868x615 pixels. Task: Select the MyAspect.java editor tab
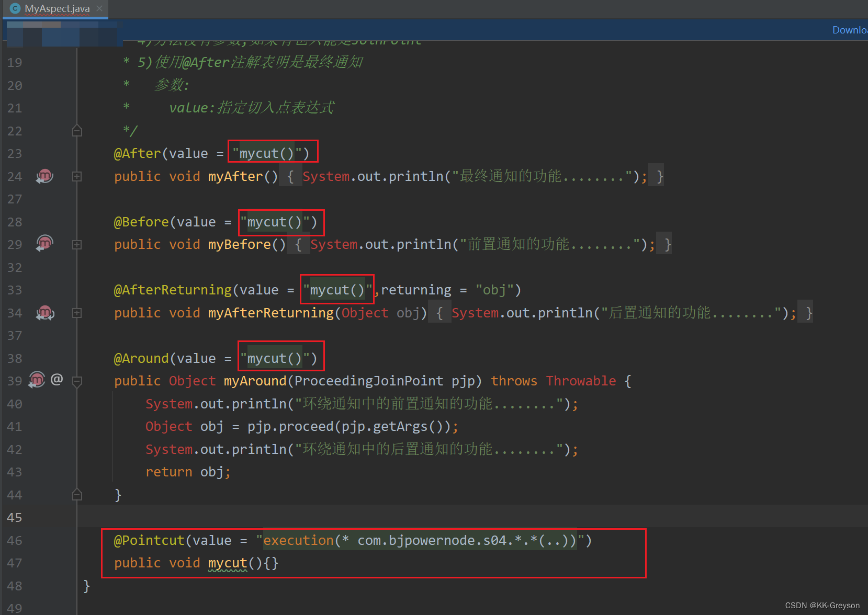tap(54, 8)
